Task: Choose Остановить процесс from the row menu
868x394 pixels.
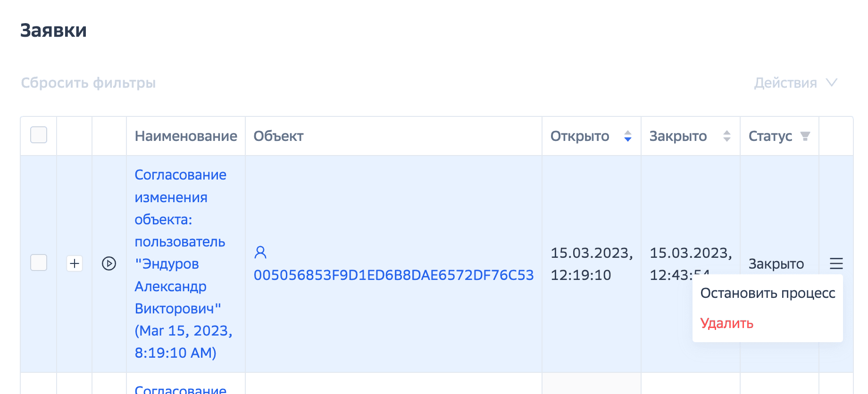Action: pos(768,293)
